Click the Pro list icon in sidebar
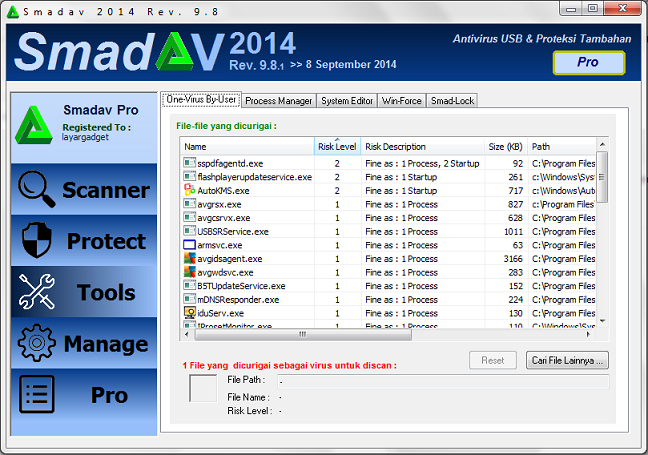Viewport: 648px width, 455px height. click(37, 394)
